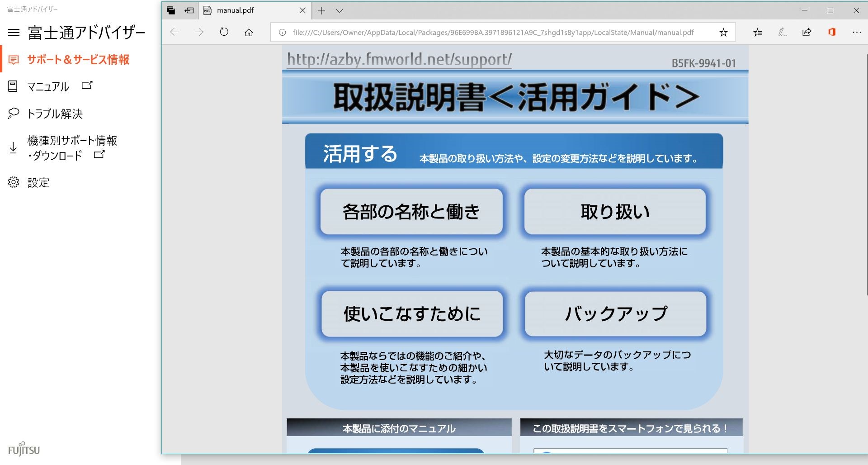Set the current tabs aside
Viewport: 868px width, 465px height.
click(x=189, y=10)
